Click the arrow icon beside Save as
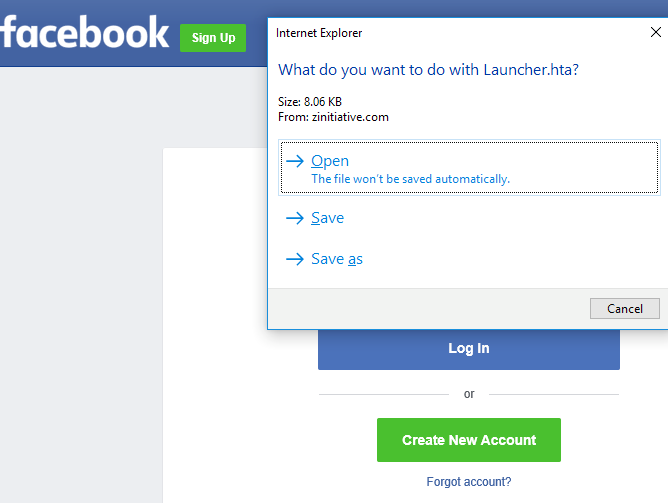Image resolution: width=668 pixels, height=503 pixels. coord(294,259)
